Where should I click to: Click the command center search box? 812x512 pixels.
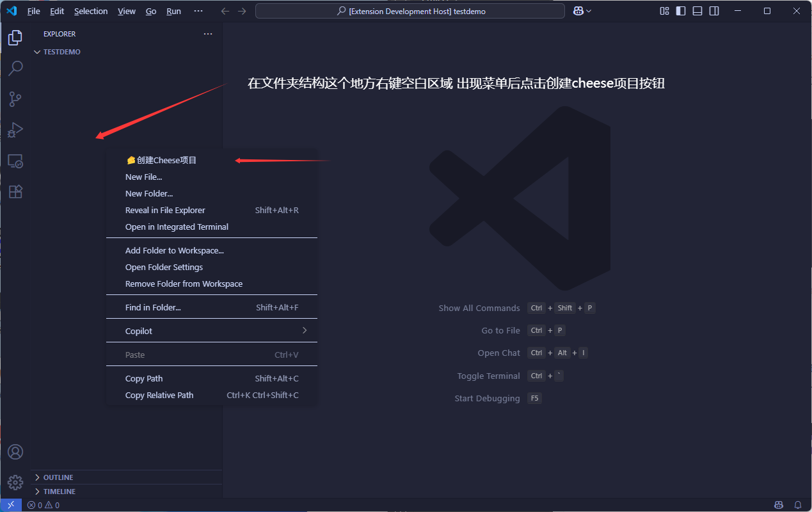click(x=410, y=11)
